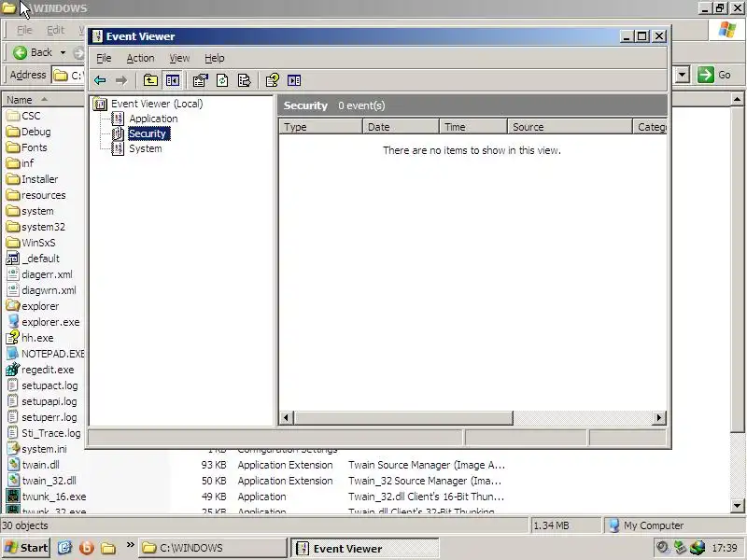Select the _default file
The width and height of the screenshot is (747, 560).
(x=40, y=259)
